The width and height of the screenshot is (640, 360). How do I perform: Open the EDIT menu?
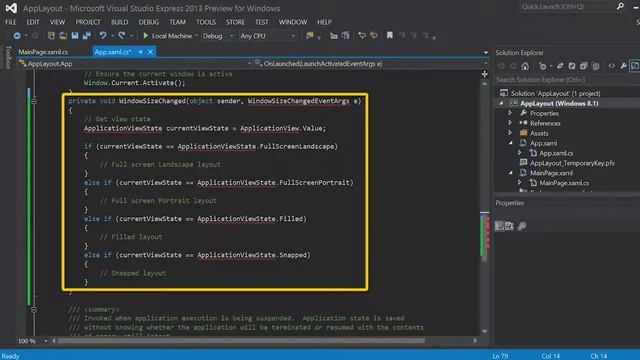coord(33,22)
